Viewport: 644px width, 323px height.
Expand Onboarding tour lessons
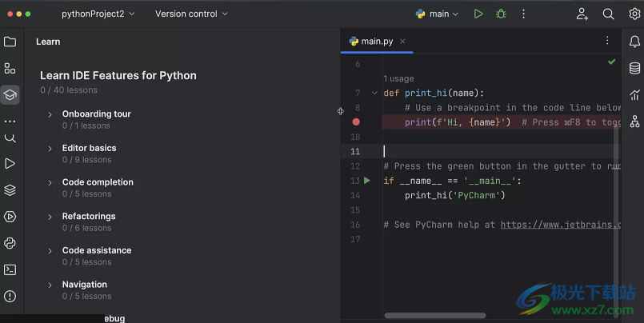[50, 114]
